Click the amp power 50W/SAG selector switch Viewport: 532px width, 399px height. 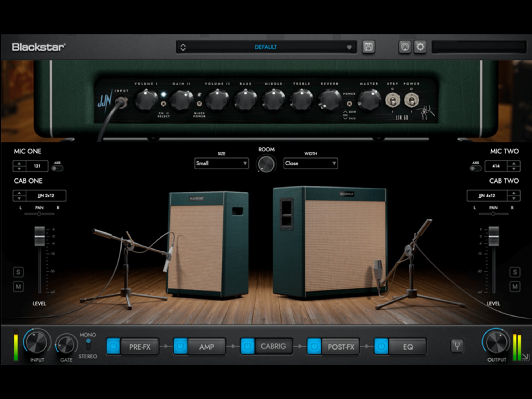[349, 103]
